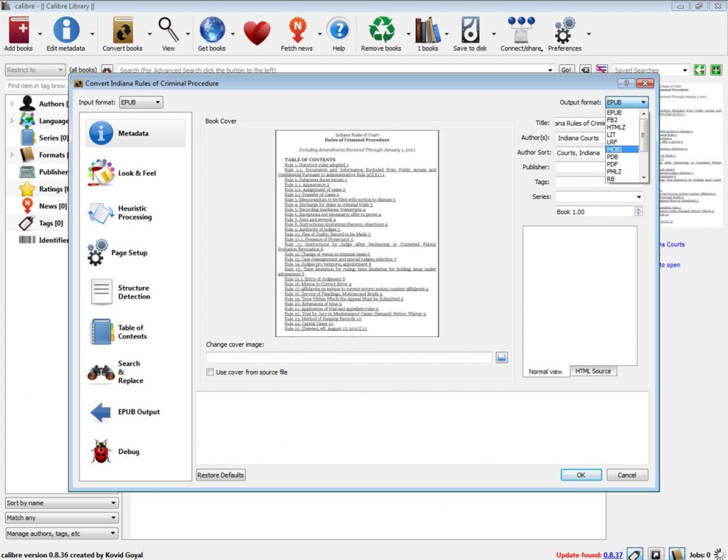Select the EPUB Output section

pos(136,412)
